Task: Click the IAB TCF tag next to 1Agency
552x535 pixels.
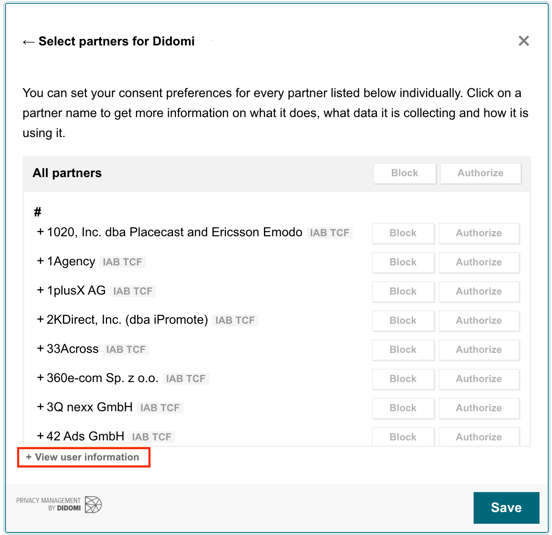Action: 122,262
